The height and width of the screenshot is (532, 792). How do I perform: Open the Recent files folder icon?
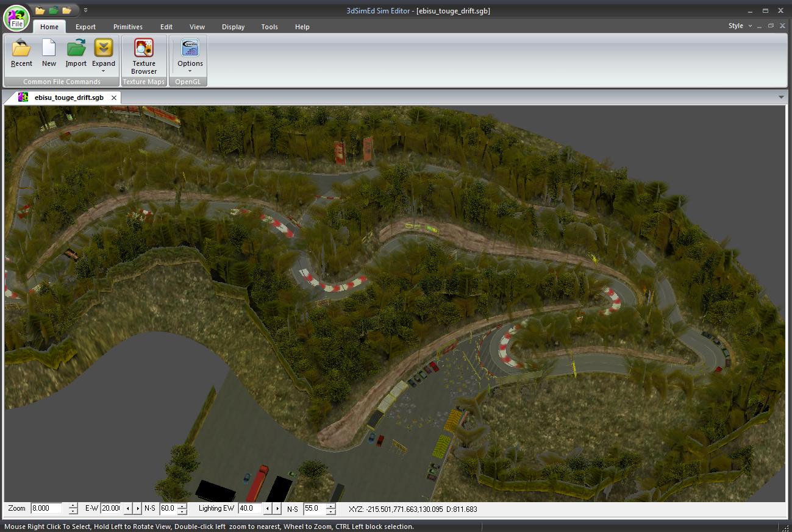[21, 48]
